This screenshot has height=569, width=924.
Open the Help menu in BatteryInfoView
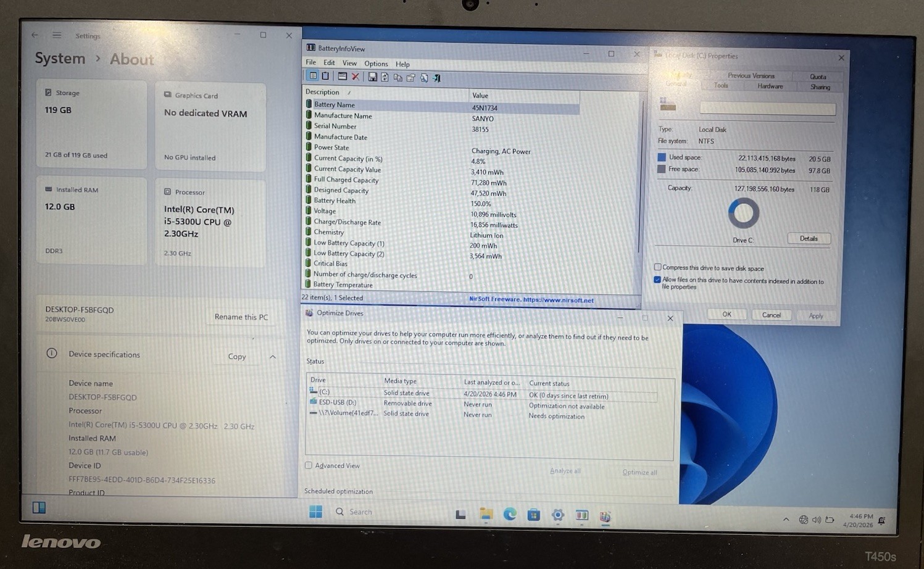(402, 64)
